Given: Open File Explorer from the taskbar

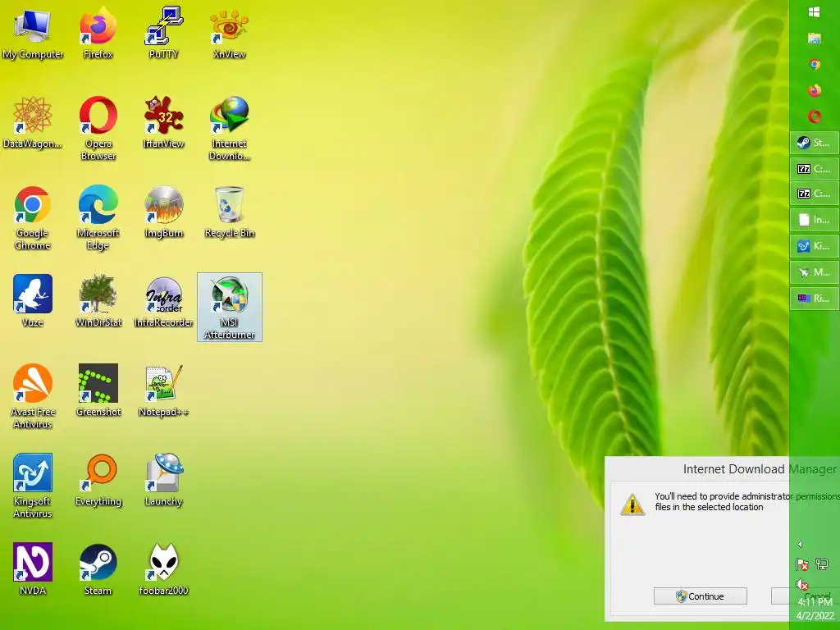Looking at the screenshot, I should pyautogui.click(x=815, y=38).
